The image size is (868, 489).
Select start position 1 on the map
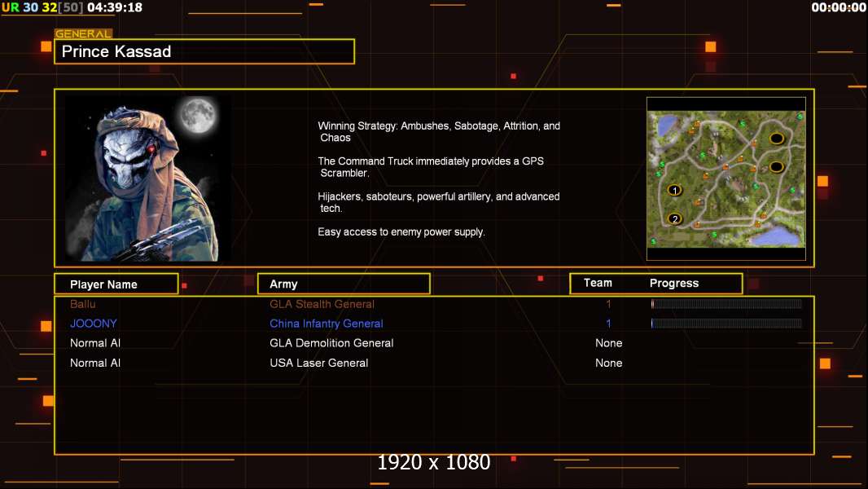[674, 191]
